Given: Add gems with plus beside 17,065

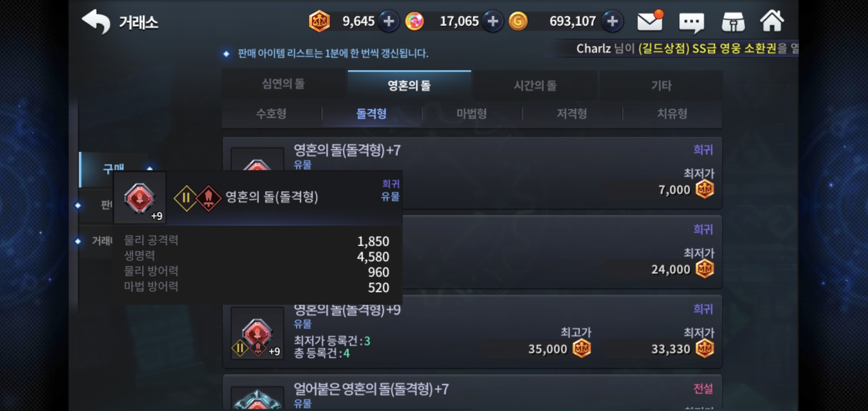Looking at the screenshot, I should pos(493,21).
